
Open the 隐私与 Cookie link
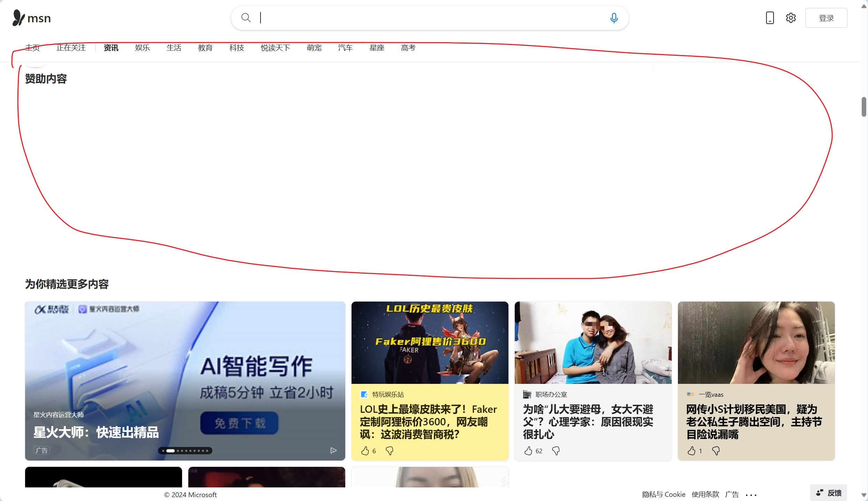click(664, 494)
